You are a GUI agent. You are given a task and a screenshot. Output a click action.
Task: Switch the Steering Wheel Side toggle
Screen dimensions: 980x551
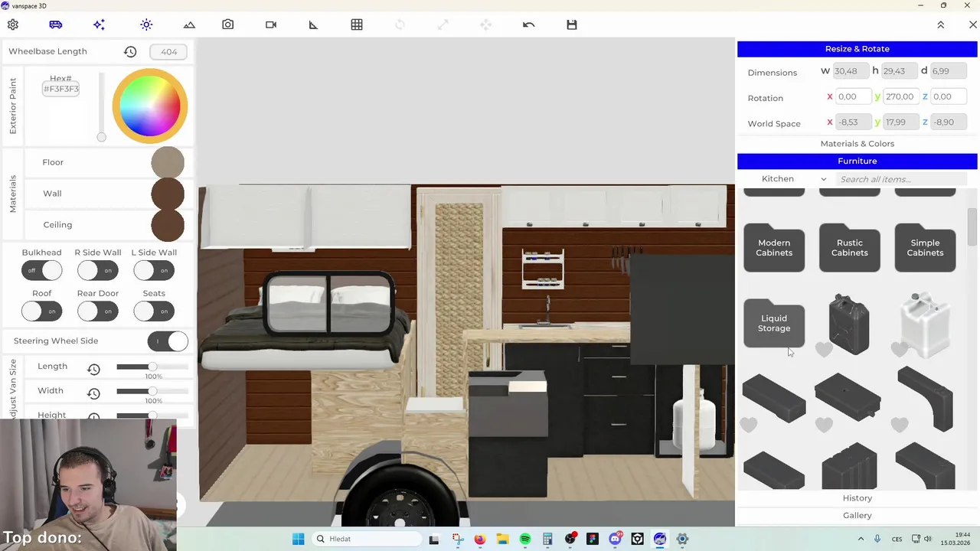point(168,341)
